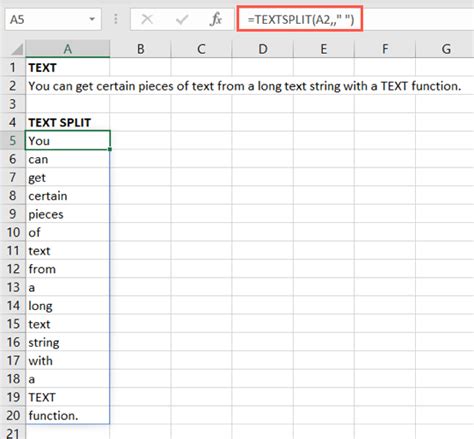Select row 12 header
This screenshot has height=439, width=474.
(13, 269)
